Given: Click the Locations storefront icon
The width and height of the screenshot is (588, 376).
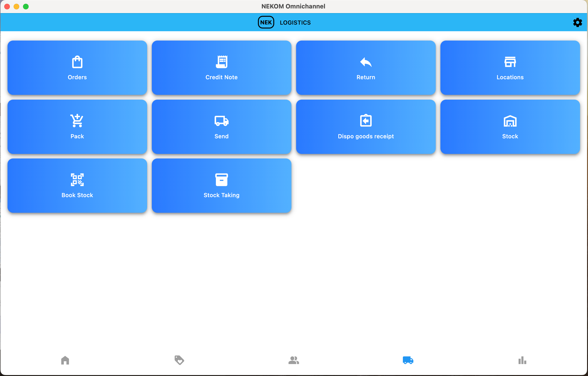Looking at the screenshot, I should 510,62.
